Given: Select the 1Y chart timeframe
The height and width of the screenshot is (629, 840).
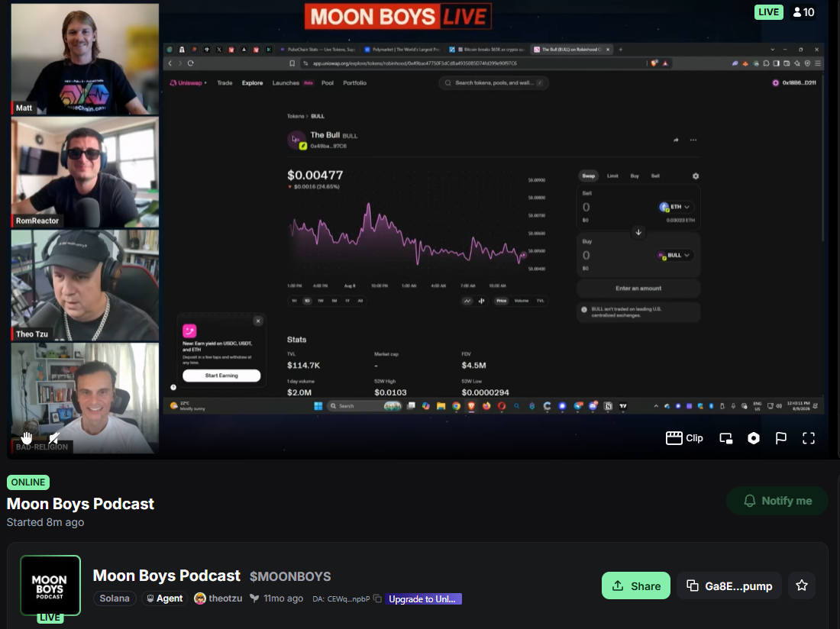Looking at the screenshot, I should [x=347, y=301].
